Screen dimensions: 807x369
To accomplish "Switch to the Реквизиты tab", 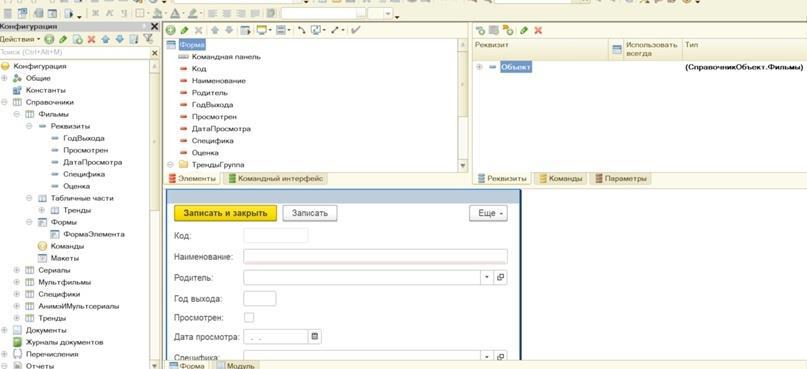I will pos(503,179).
